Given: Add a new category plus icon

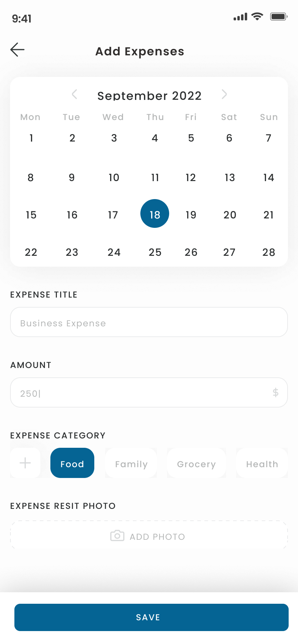Looking at the screenshot, I should (25, 463).
